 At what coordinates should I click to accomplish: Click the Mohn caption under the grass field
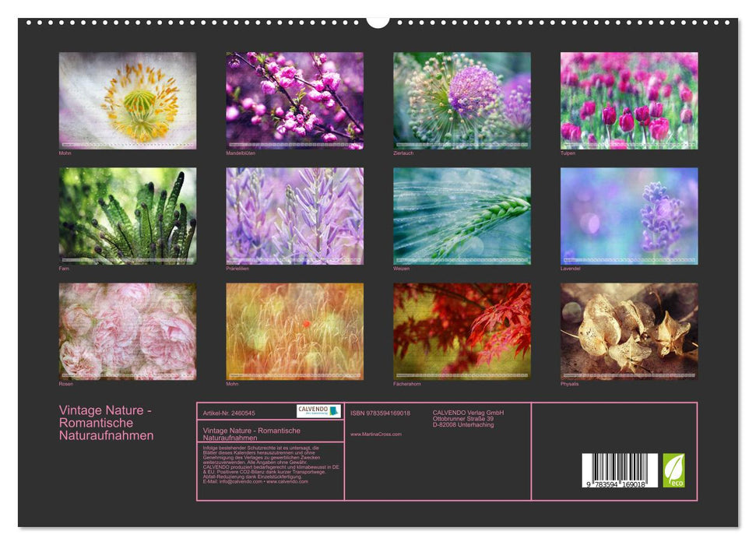pos(232,384)
